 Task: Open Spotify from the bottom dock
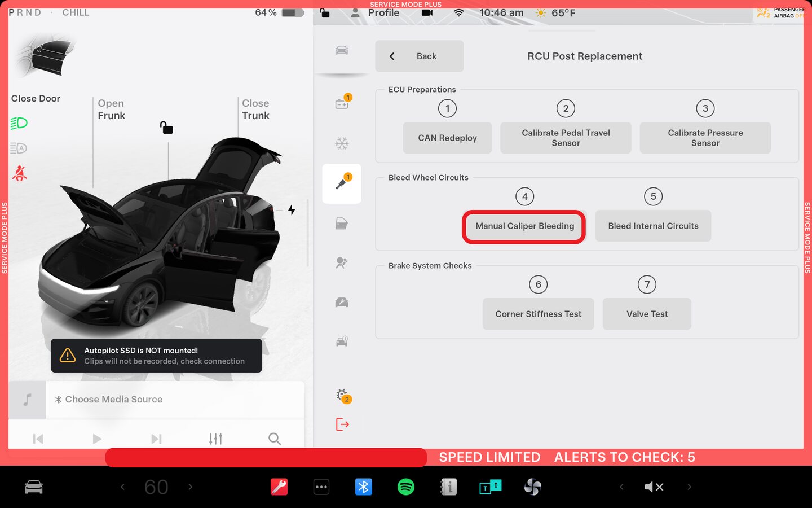pyautogui.click(x=405, y=487)
